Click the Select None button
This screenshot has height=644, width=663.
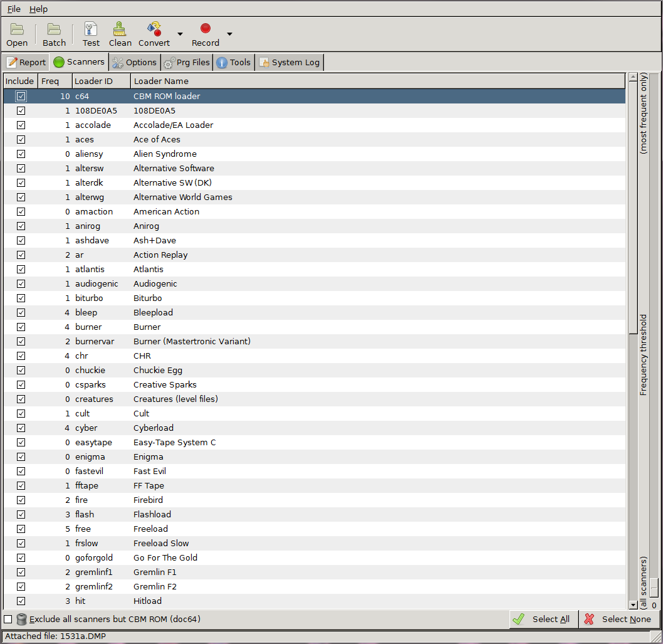(x=619, y=620)
